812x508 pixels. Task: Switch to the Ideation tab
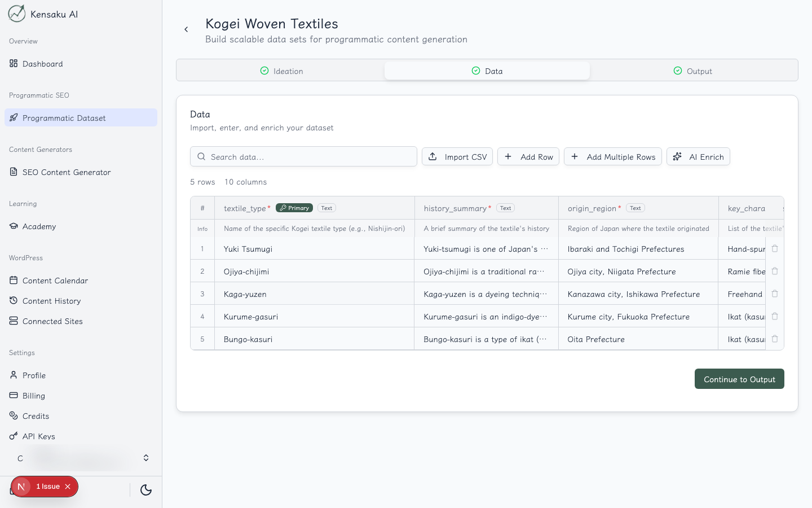pyautogui.click(x=281, y=71)
